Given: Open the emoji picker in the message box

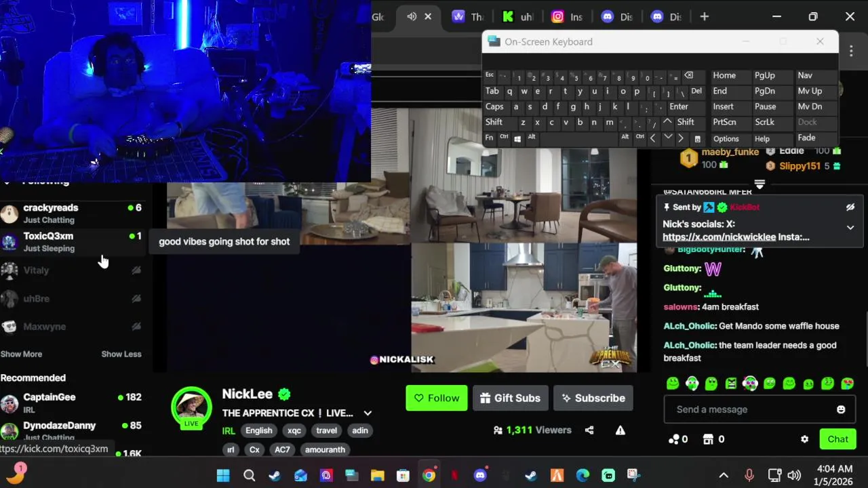Looking at the screenshot, I should 841,409.
